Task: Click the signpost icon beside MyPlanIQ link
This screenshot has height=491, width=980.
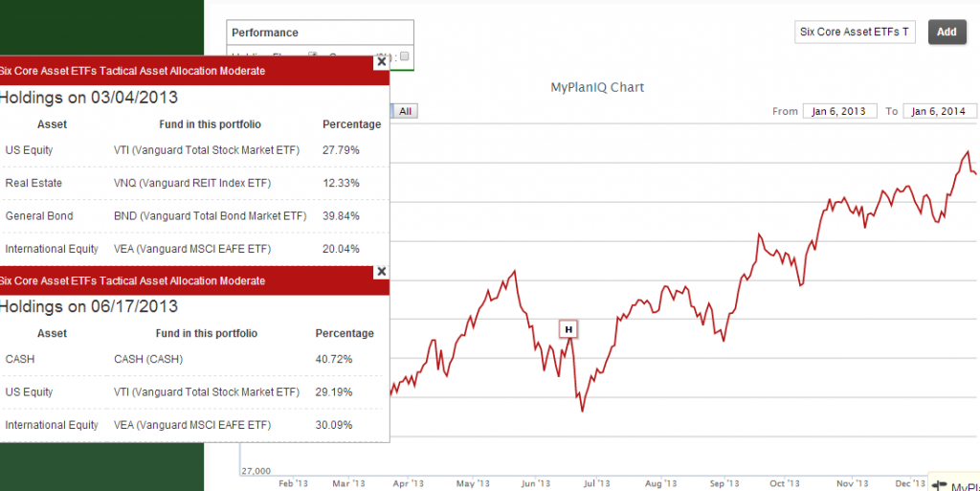Action: (939, 485)
